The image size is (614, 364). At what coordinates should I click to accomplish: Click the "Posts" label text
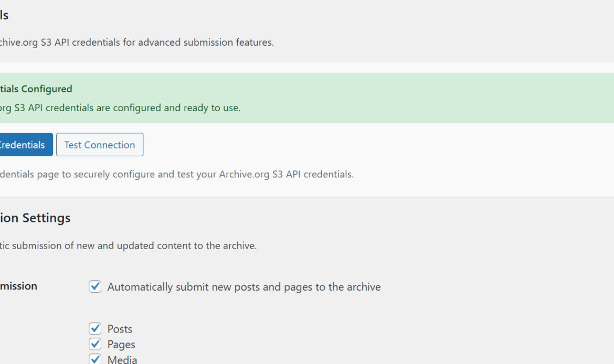coord(120,329)
